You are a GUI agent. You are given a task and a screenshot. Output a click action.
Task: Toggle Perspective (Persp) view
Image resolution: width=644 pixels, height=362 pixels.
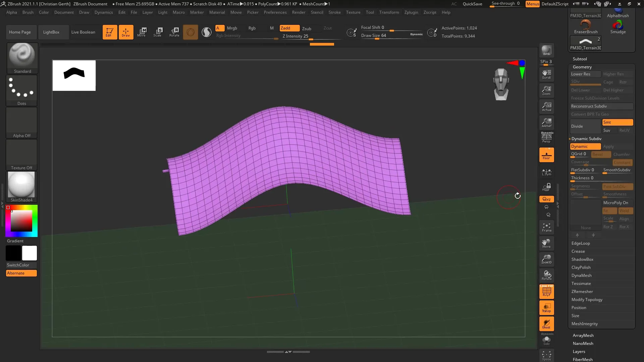click(x=546, y=137)
